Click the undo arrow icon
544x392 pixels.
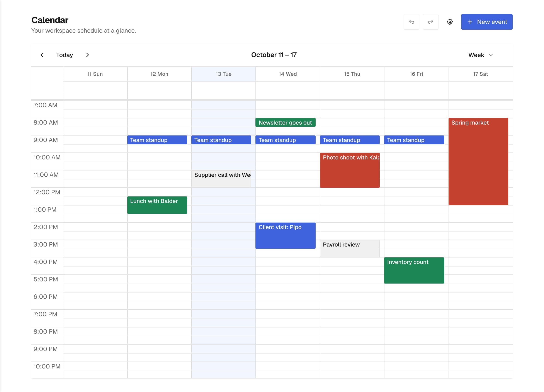coord(411,22)
